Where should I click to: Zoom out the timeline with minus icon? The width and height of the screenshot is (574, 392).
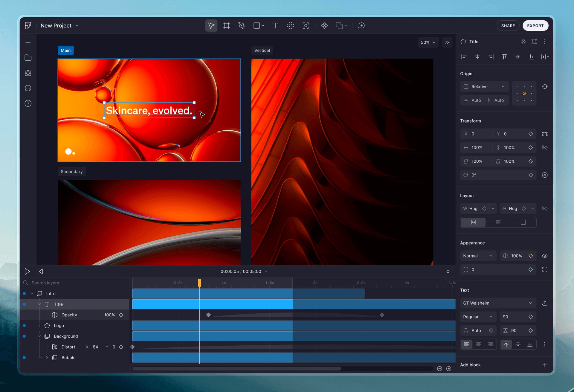click(x=439, y=369)
